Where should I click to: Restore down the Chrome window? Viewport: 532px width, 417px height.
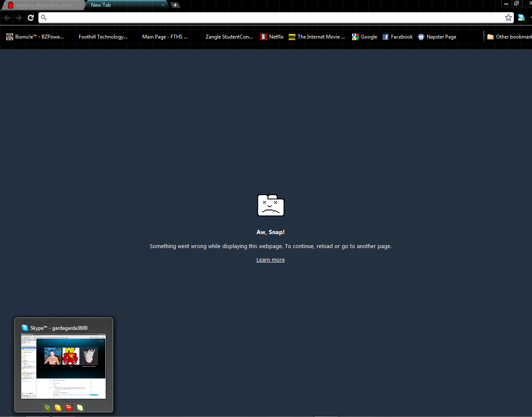(516, 3)
